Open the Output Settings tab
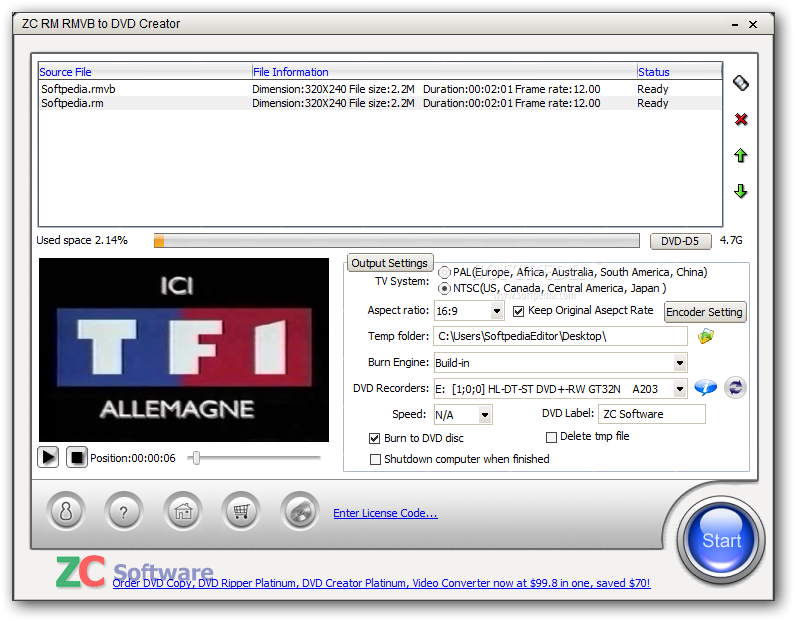795x621 pixels. click(x=390, y=263)
